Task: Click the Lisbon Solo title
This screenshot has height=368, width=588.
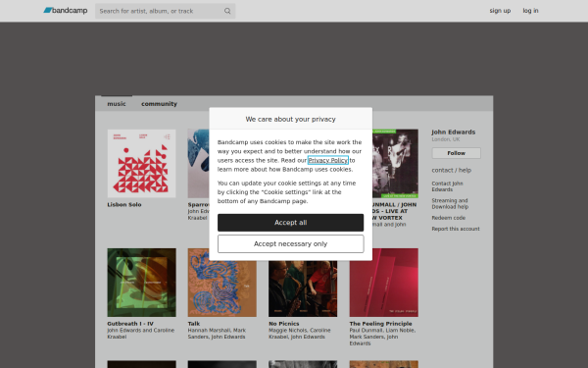Action: [124, 205]
